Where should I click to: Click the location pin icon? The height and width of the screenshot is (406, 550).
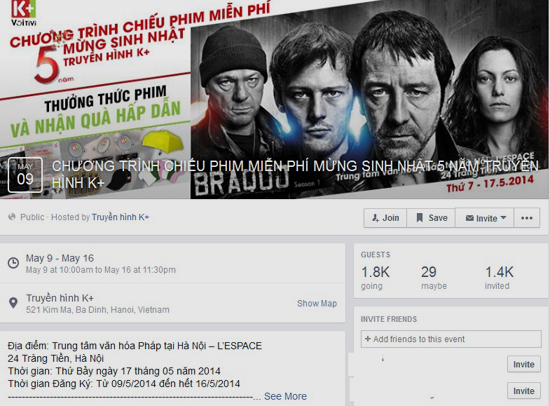pos(13,302)
